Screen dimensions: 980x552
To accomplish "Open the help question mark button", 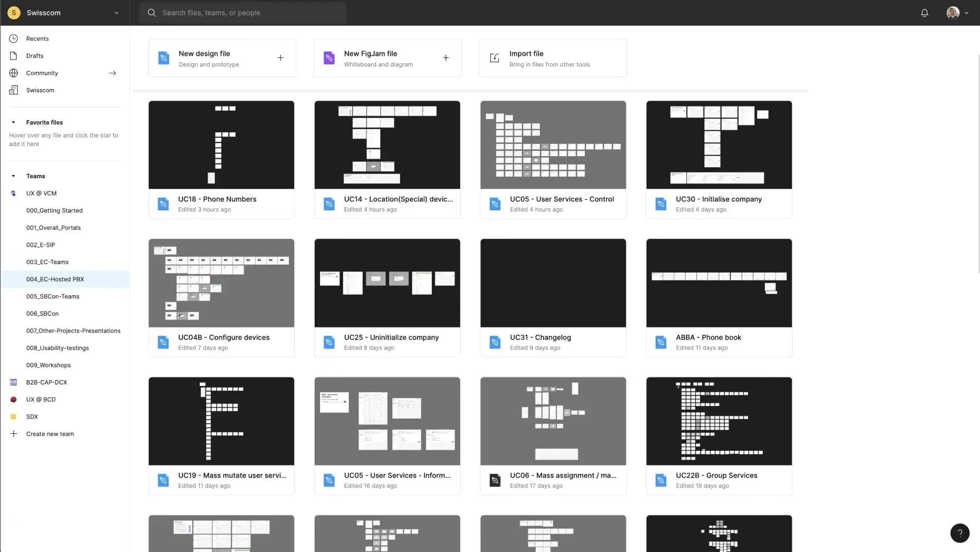I will [959, 533].
